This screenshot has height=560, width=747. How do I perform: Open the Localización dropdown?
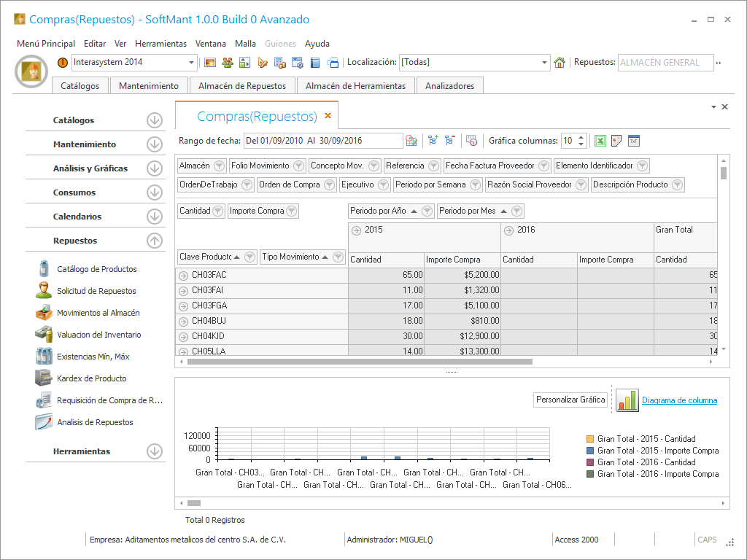(544, 63)
